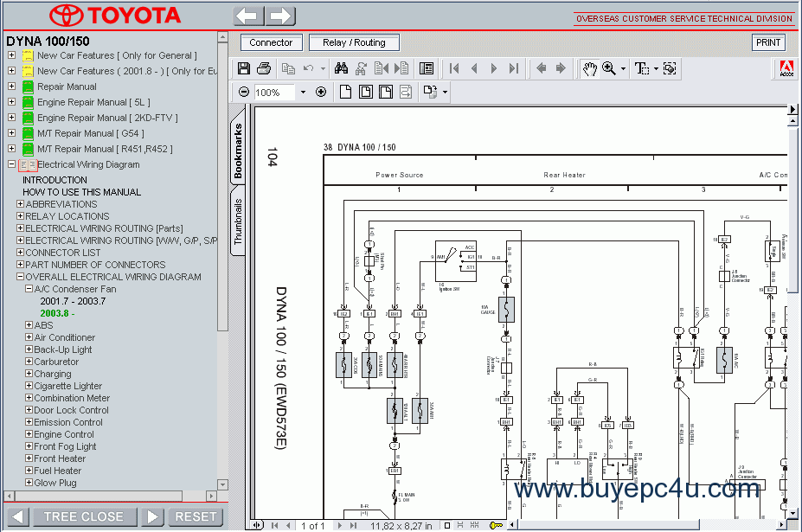Toggle the navigation pane icon
Image resolution: width=802 pixels, height=532 pixels.
pyautogui.click(x=426, y=68)
